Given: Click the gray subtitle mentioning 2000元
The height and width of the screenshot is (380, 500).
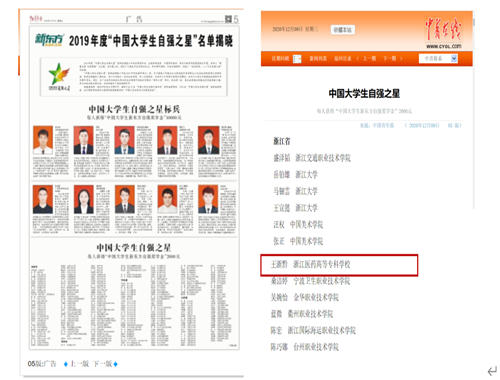Looking at the screenshot, I should point(364,111).
